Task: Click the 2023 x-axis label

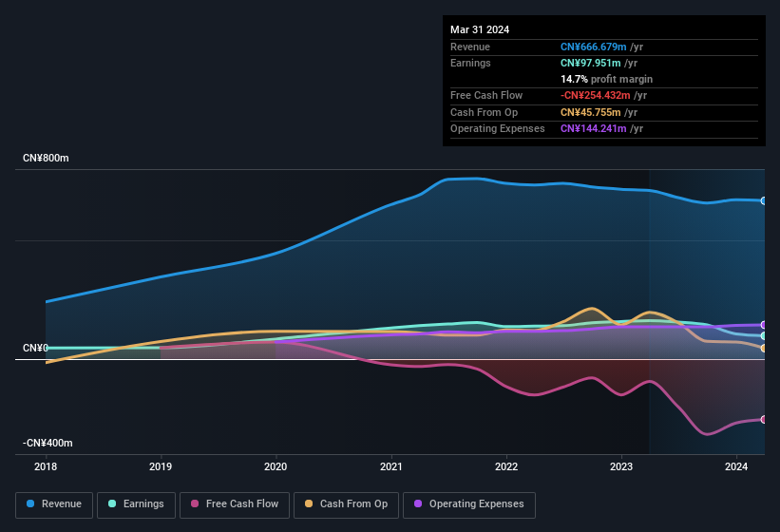Action: 621,466
